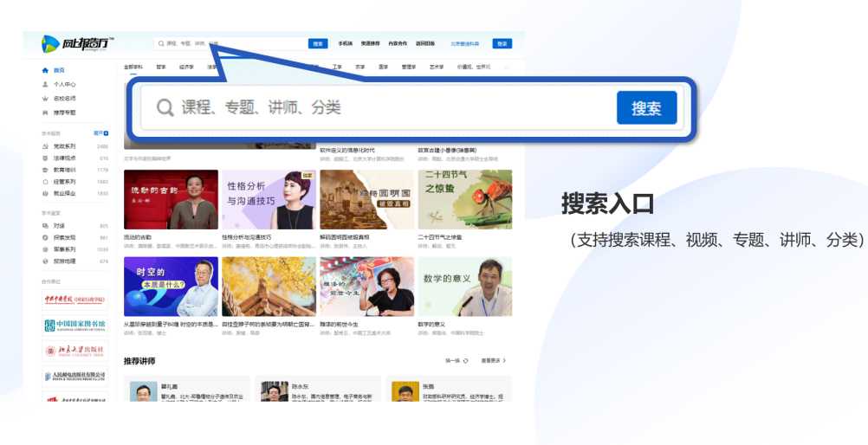
Task: Click the magnifier icon in enlarged search box
Action: point(165,107)
